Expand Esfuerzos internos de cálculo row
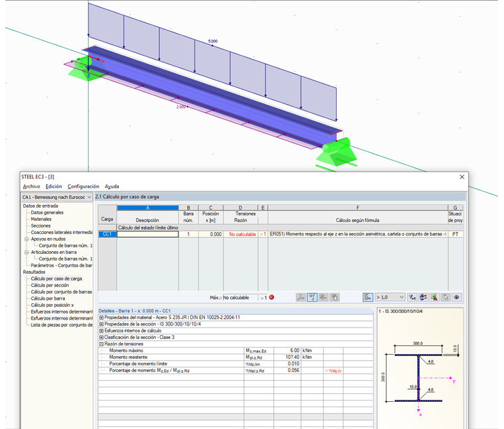The image size is (504, 429). (x=101, y=331)
